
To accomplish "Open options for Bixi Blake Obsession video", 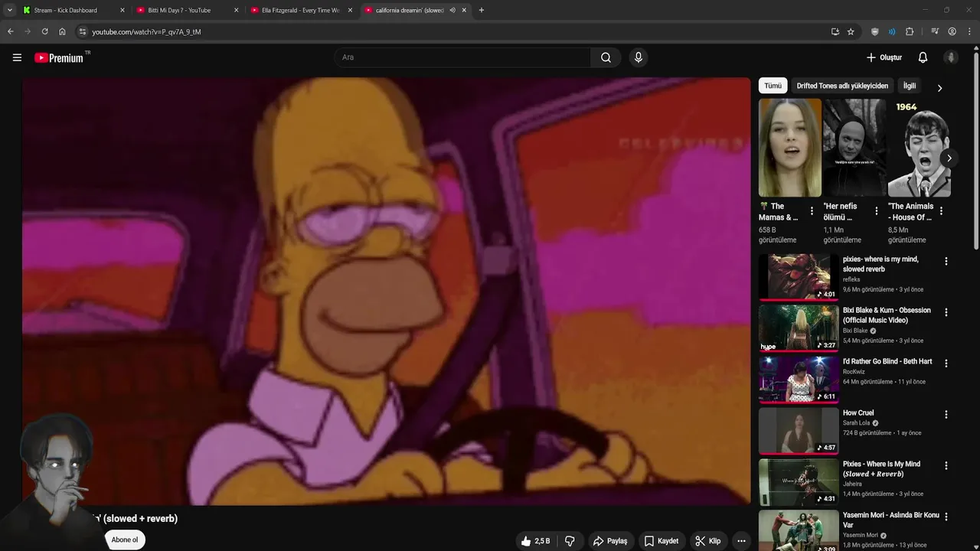I will [x=946, y=312].
